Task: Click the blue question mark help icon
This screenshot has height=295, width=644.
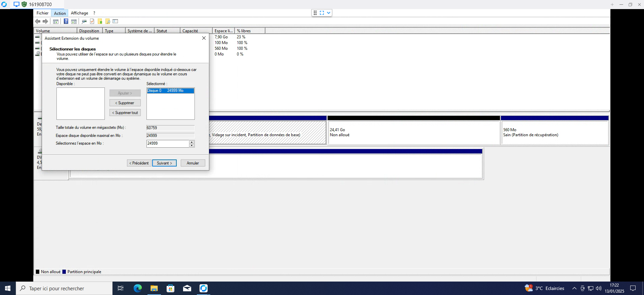Action: point(66,22)
